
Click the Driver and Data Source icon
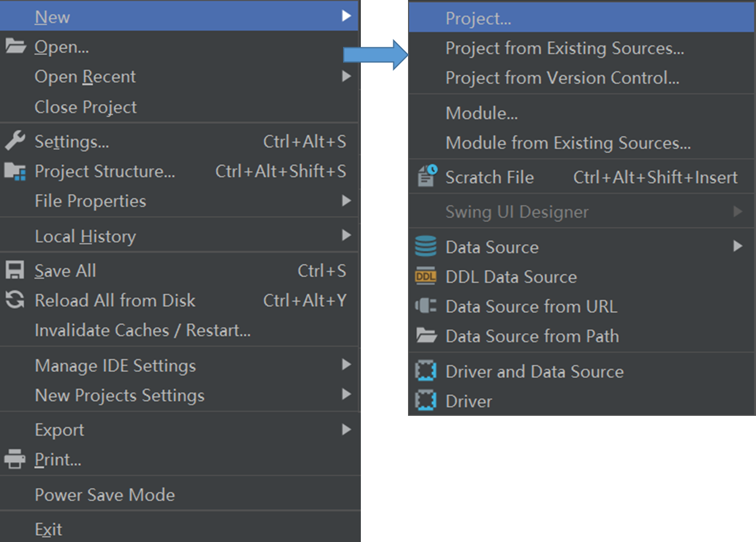point(426,371)
